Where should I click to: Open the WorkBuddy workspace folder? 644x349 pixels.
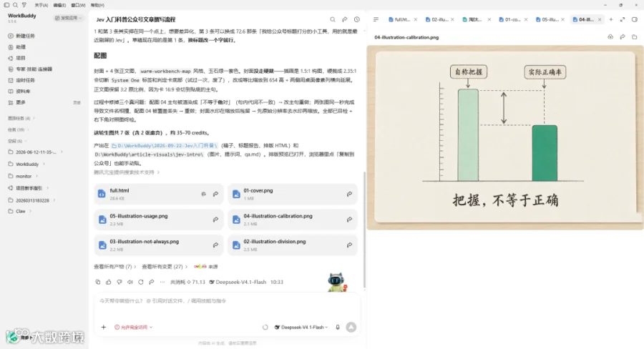[x=26, y=164]
